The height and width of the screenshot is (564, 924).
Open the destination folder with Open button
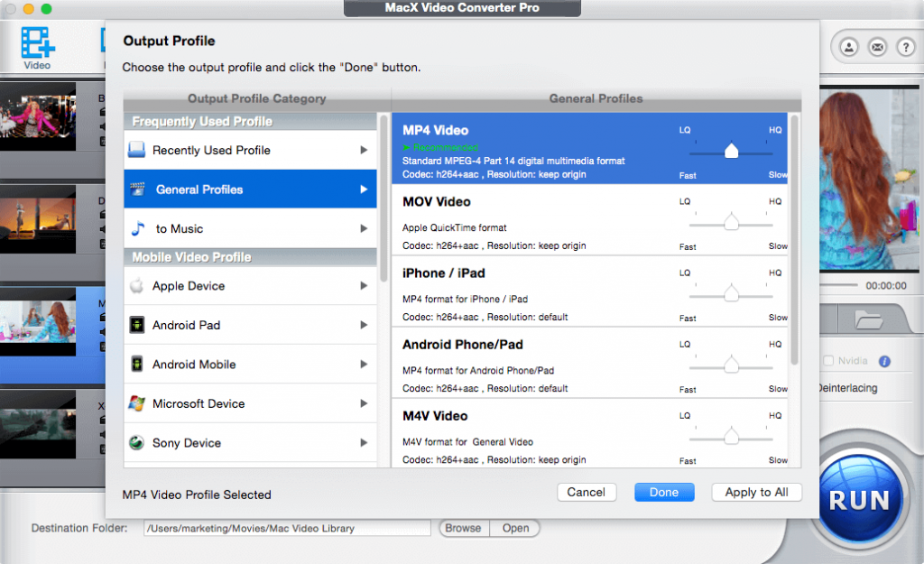point(515,528)
